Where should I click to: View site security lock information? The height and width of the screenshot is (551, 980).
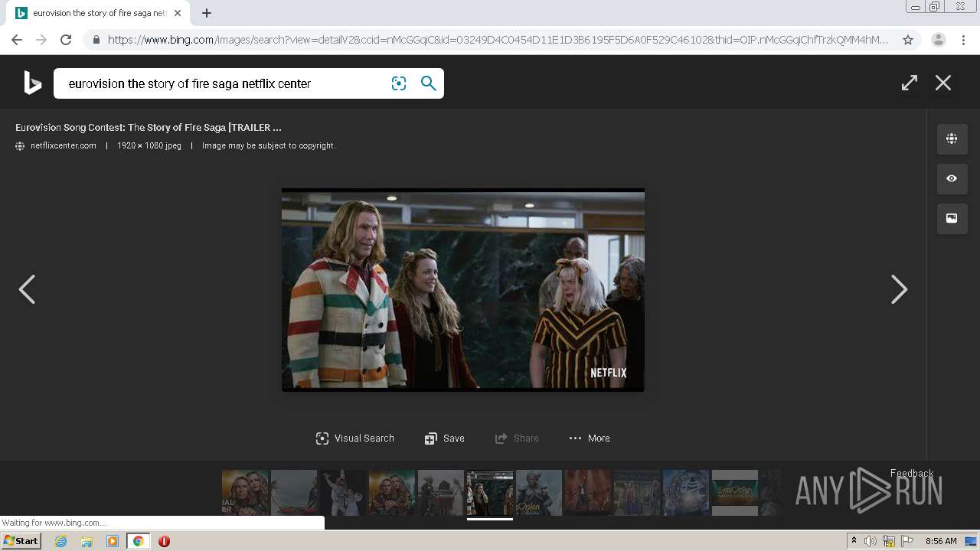(96, 40)
